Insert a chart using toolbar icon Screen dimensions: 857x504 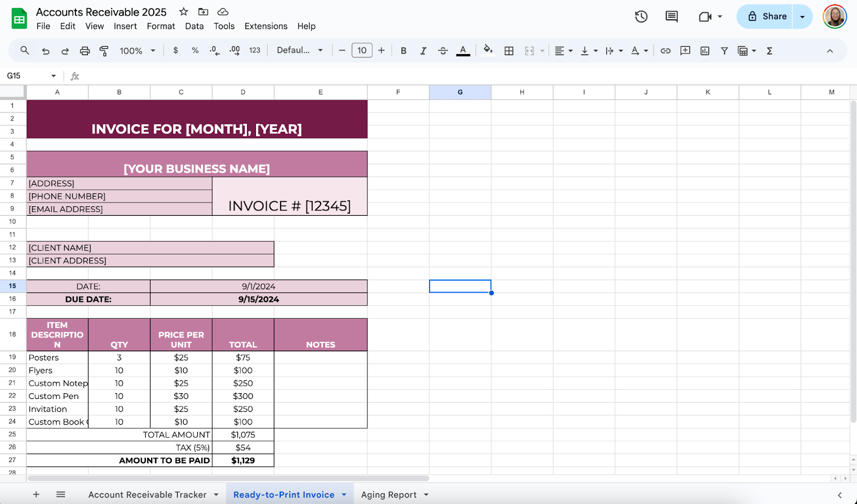coord(705,51)
